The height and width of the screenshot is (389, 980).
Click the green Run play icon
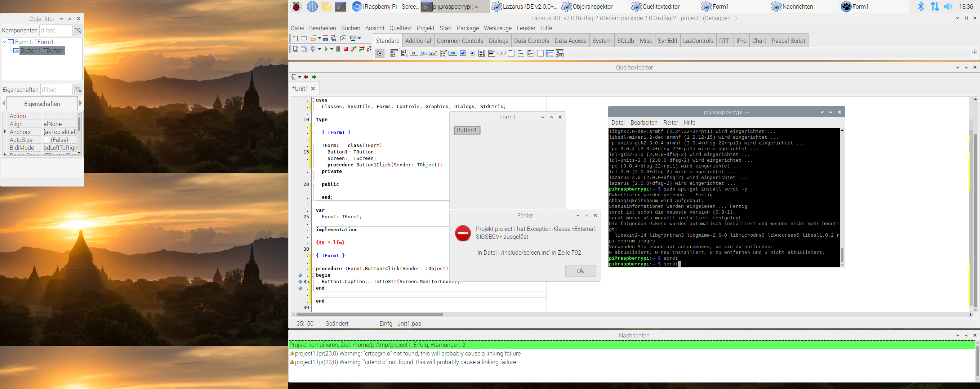click(x=326, y=49)
